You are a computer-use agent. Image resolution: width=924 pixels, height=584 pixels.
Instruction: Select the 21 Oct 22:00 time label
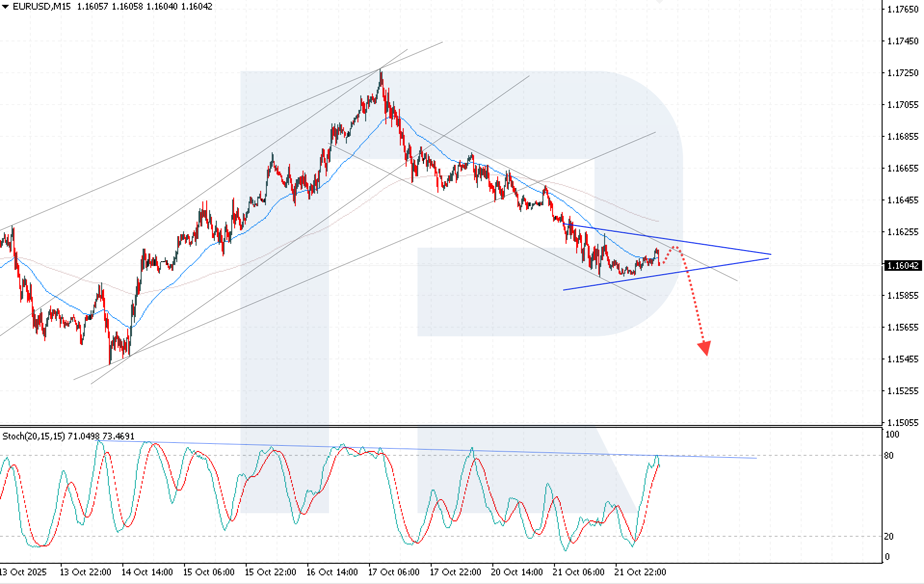pos(641,572)
